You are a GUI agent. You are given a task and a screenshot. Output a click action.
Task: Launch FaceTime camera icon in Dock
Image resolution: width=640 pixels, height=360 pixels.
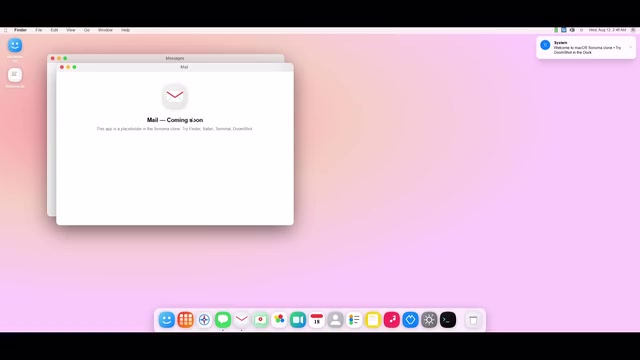click(x=298, y=320)
